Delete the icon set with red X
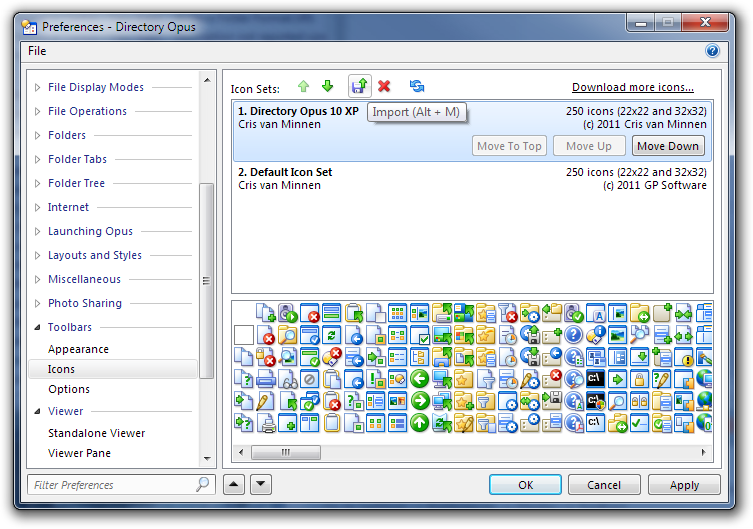Image resolution: width=753 pixels, height=529 pixels. pos(384,86)
